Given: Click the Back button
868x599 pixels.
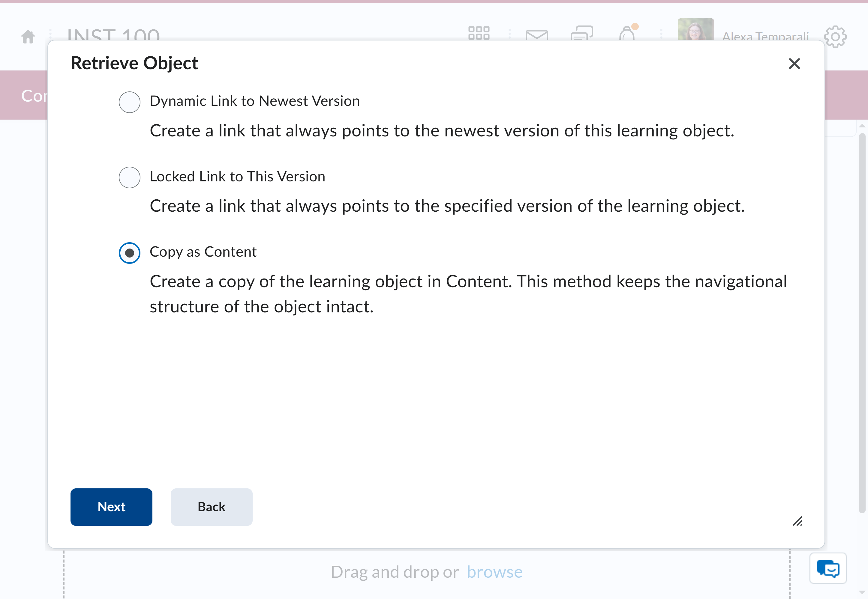Looking at the screenshot, I should point(212,507).
